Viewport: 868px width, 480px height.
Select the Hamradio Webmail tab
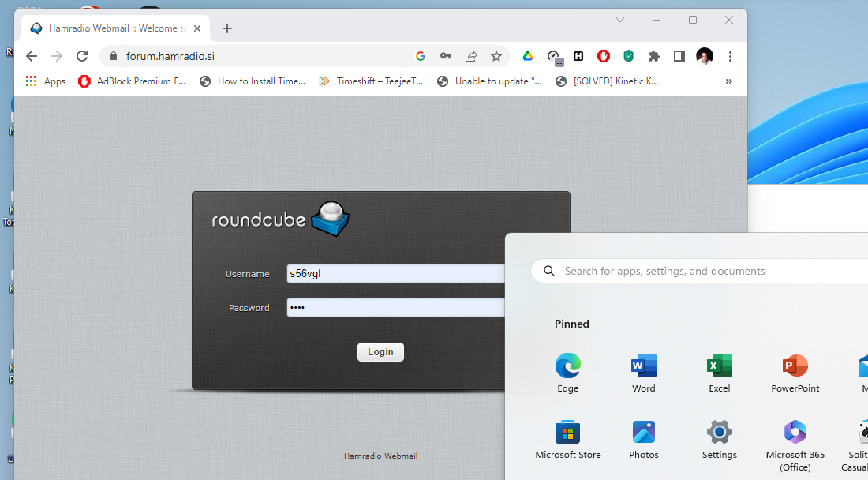tap(110, 28)
